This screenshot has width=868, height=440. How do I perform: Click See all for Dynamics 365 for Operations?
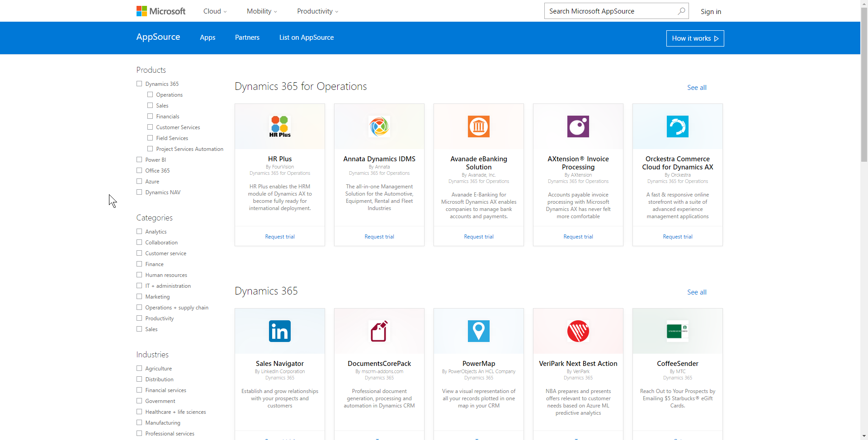(697, 88)
